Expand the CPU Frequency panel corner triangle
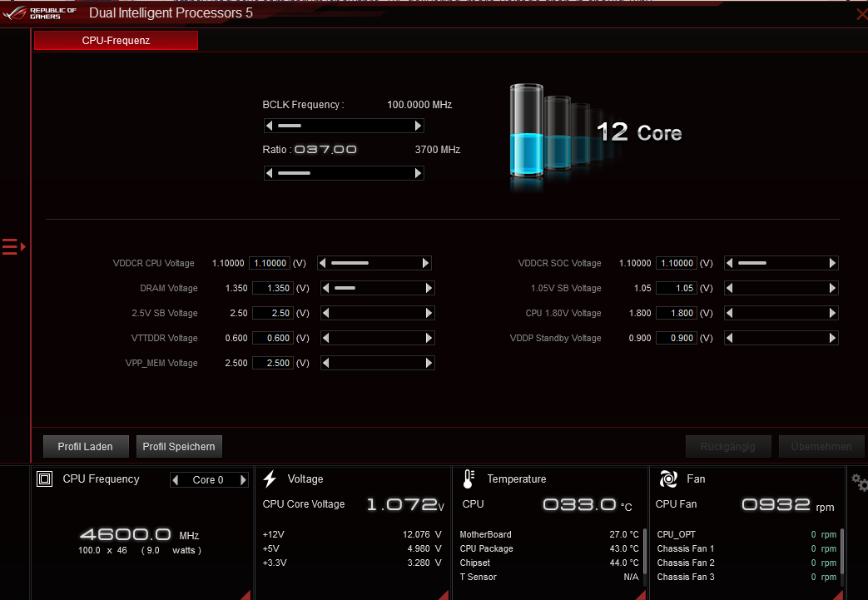 pos(246,595)
